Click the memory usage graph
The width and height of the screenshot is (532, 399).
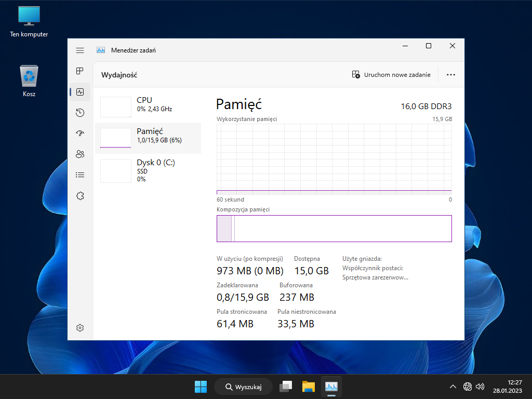pyautogui.click(x=334, y=159)
